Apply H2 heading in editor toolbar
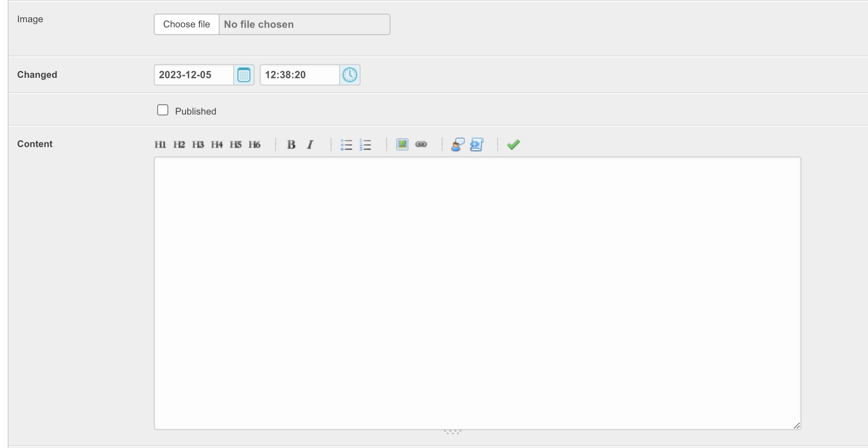 pyautogui.click(x=179, y=144)
